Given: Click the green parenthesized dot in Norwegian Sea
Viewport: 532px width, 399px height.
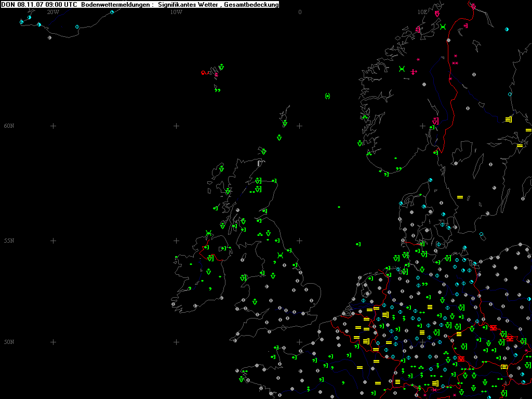Looking at the screenshot, I should click(327, 96).
